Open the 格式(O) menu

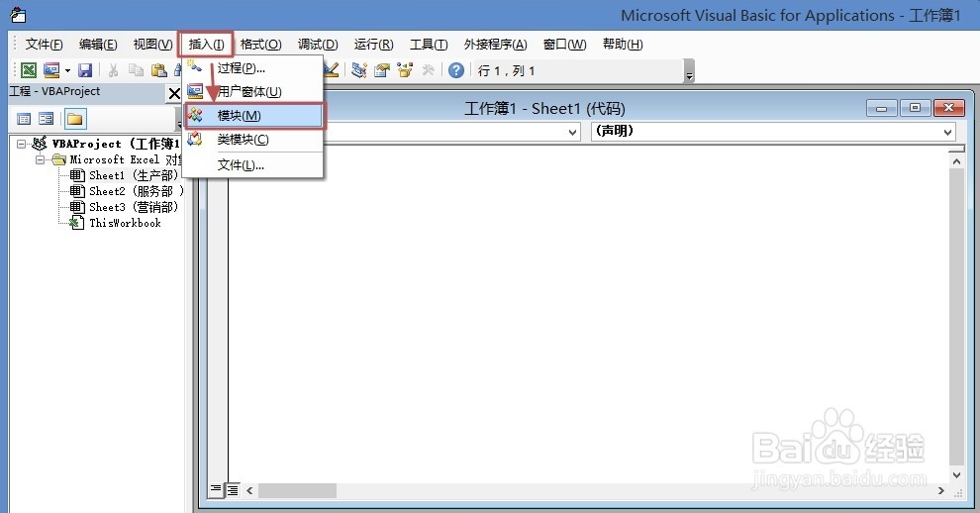pyautogui.click(x=260, y=45)
